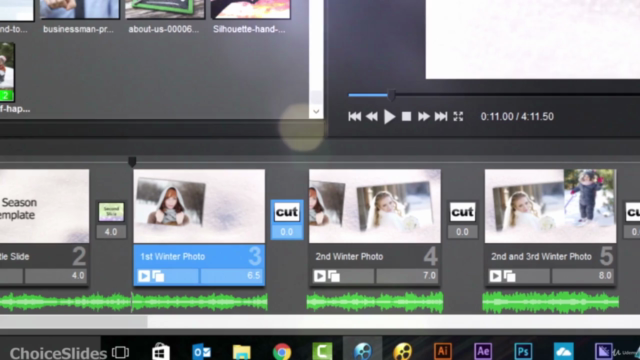The height and width of the screenshot is (360, 640).
Task: Click the audio waveform under slide 5
Action: [x=550, y=302]
